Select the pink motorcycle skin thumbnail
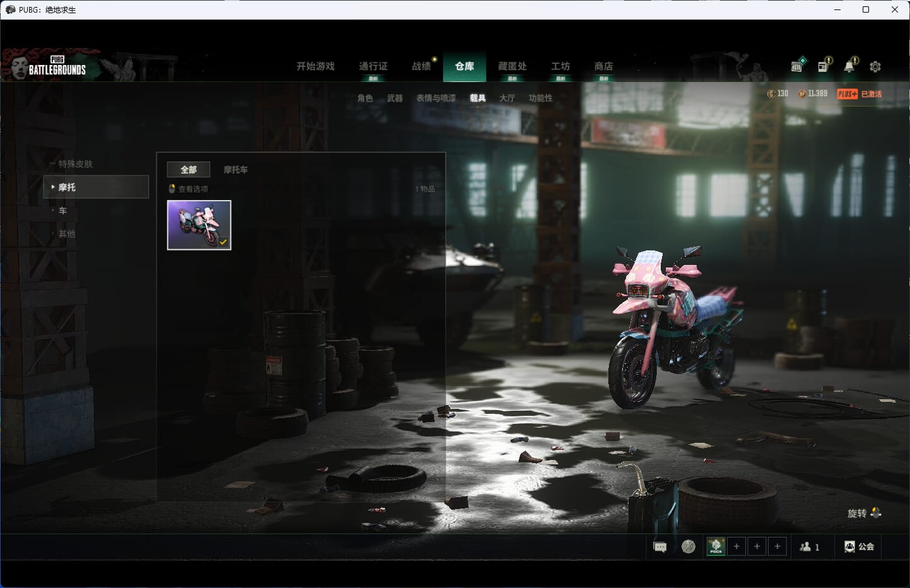910x588 pixels. click(199, 225)
